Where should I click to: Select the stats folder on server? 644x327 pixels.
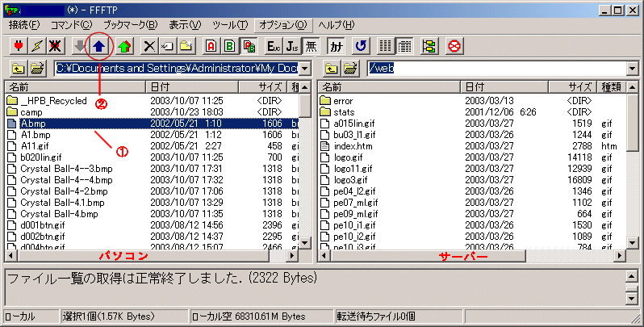click(344, 112)
